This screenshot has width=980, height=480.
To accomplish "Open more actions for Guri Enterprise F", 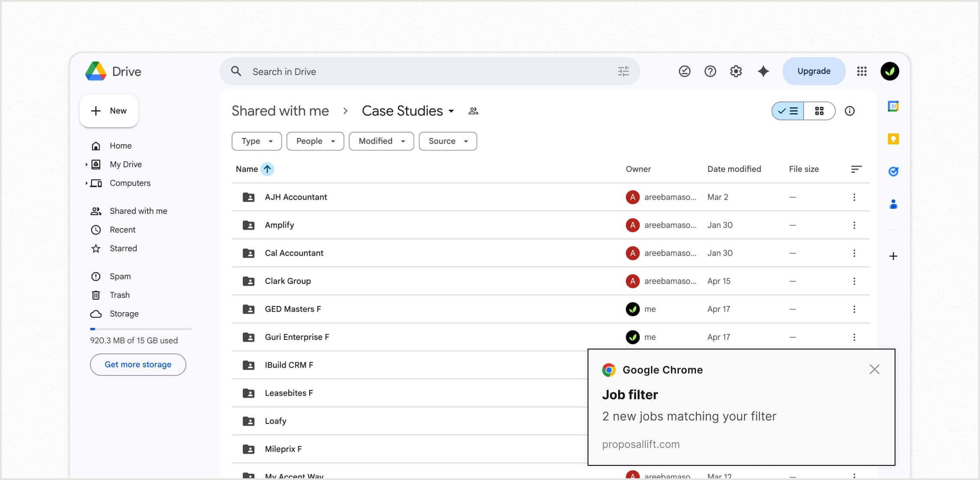I will pos(854,337).
